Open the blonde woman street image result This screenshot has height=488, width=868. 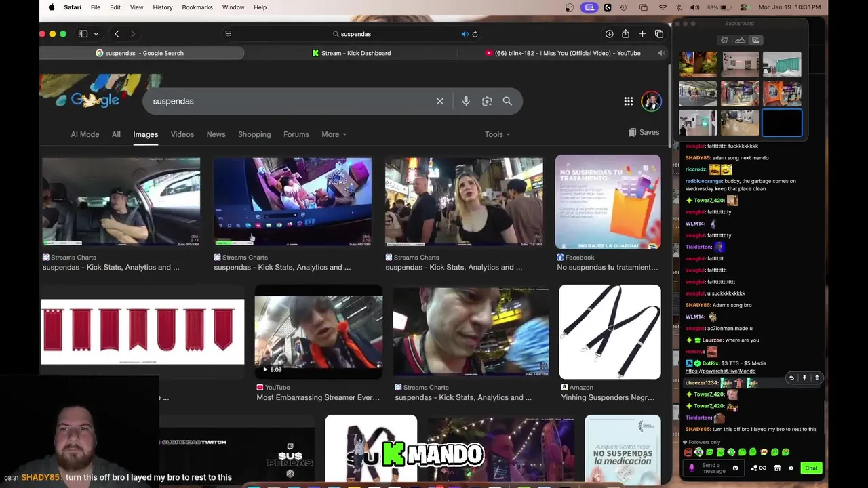pos(464,201)
